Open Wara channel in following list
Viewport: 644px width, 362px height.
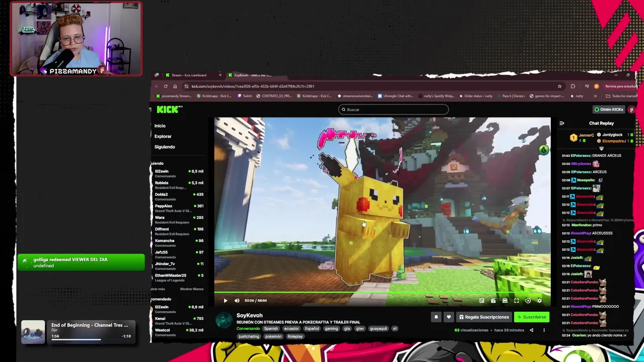pyautogui.click(x=179, y=220)
